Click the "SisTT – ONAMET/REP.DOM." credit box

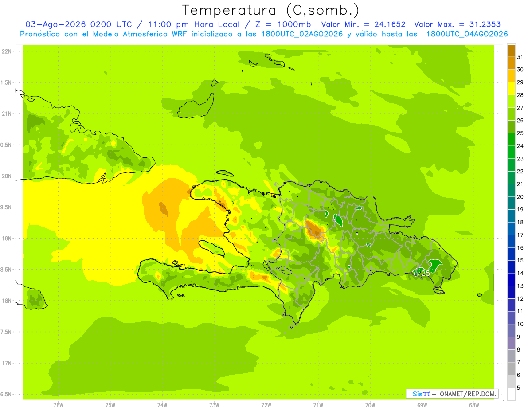coord(452,394)
